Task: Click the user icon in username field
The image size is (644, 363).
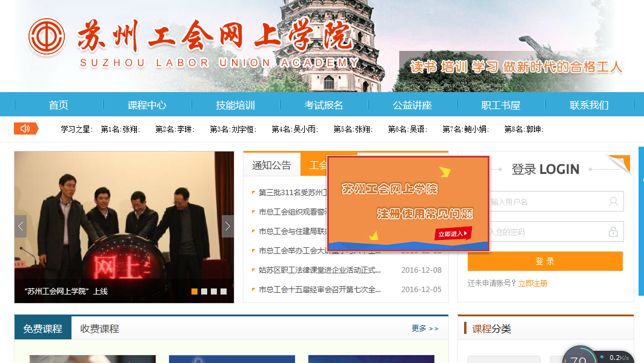Action: click(x=614, y=202)
